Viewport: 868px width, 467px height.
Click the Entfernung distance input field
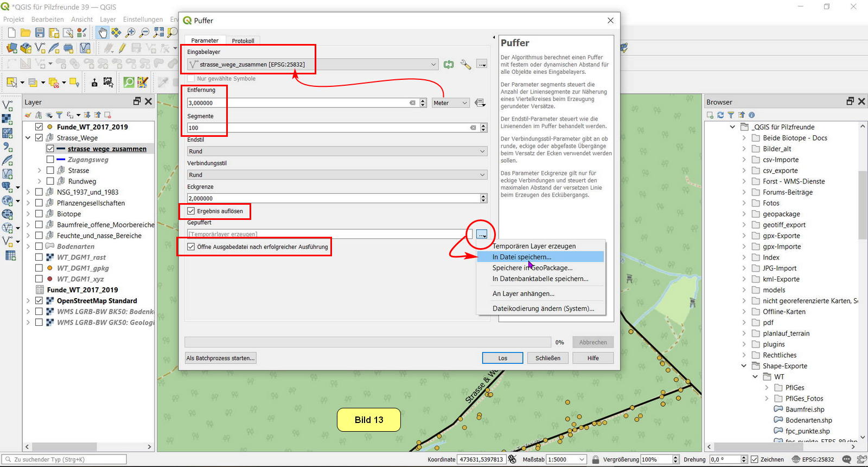[x=298, y=103]
